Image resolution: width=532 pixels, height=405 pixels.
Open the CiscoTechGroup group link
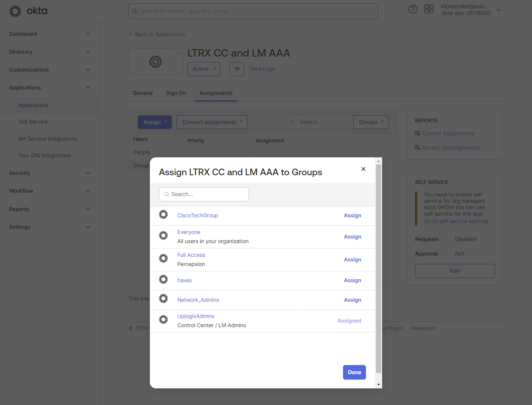(x=198, y=216)
